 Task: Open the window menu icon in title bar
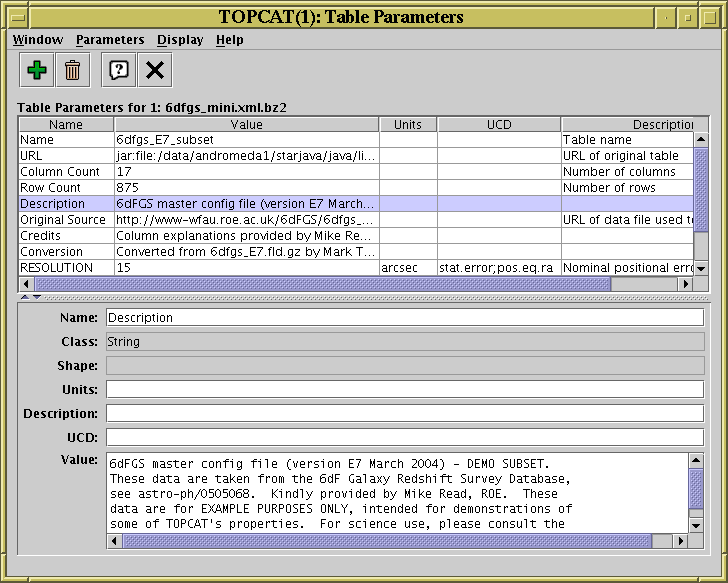point(16,17)
